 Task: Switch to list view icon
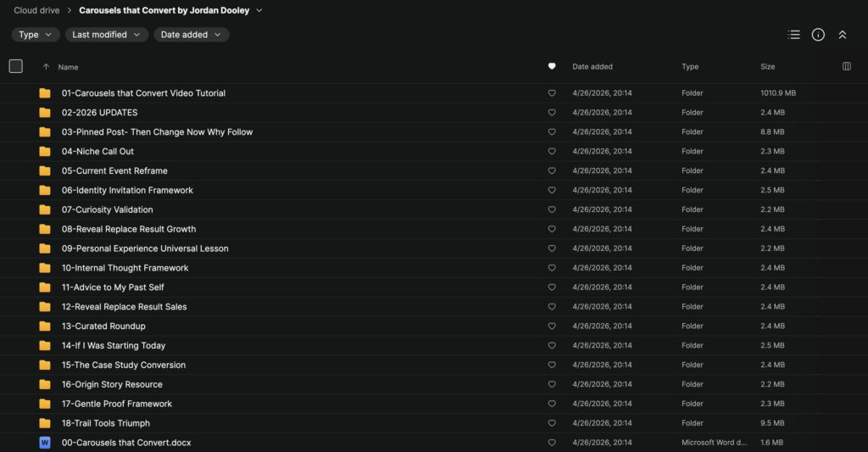[x=793, y=35]
